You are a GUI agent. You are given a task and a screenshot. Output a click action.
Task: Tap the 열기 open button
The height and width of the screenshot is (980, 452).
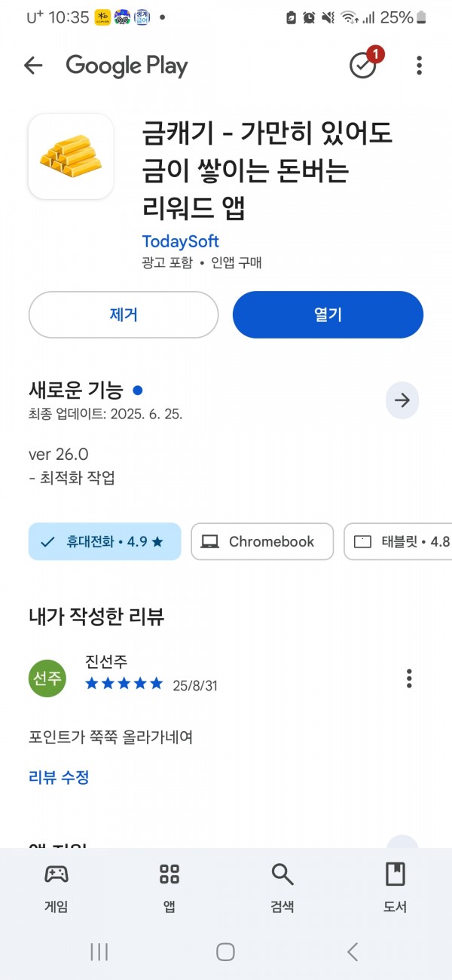(328, 314)
